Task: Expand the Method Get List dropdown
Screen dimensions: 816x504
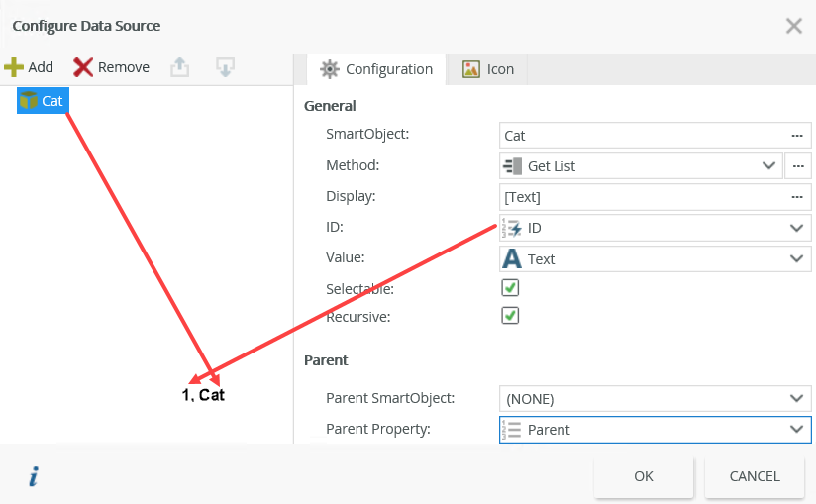Action: coord(768,165)
